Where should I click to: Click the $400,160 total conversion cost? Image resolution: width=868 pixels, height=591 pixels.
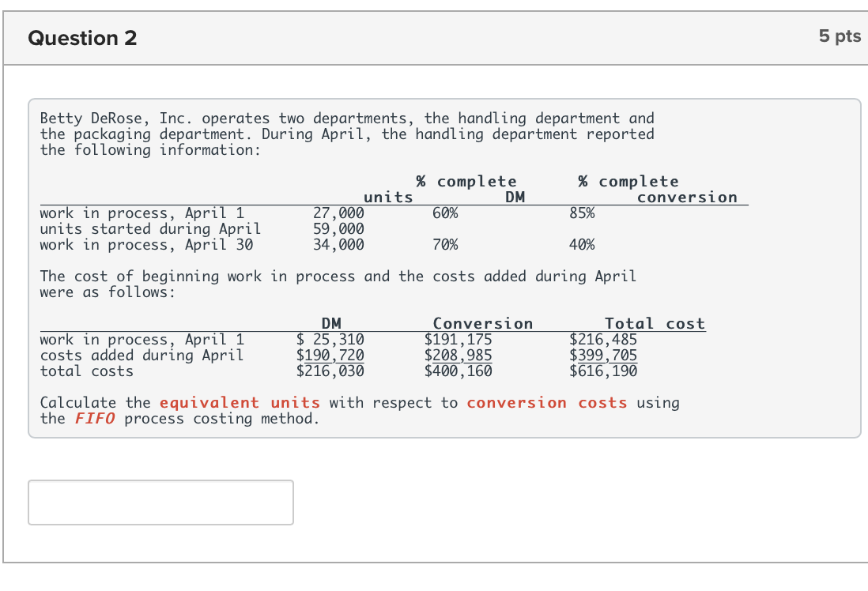[x=458, y=371]
